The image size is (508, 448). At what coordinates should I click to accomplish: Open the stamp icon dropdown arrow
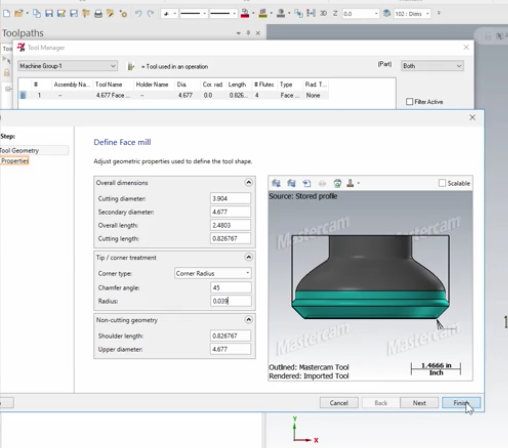coord(358,183)
